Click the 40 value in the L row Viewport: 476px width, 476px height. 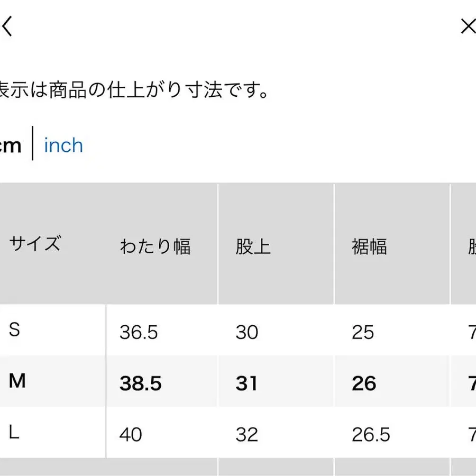point(131,434)
